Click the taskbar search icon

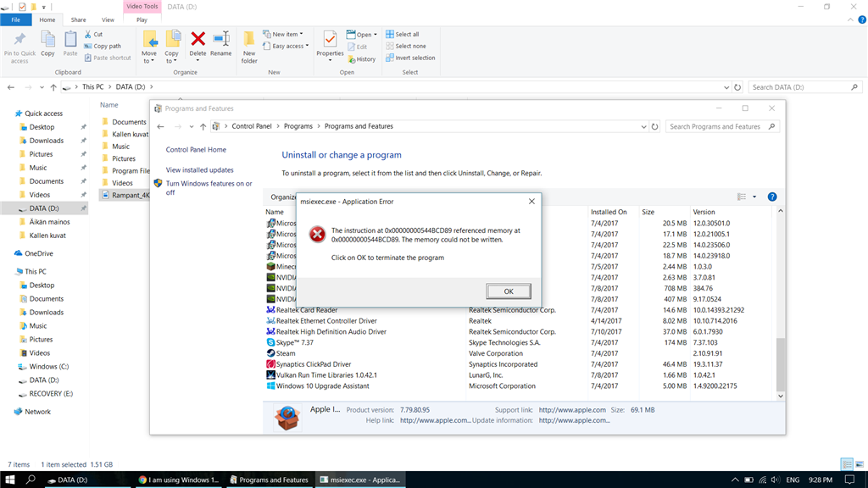point(31,480)
